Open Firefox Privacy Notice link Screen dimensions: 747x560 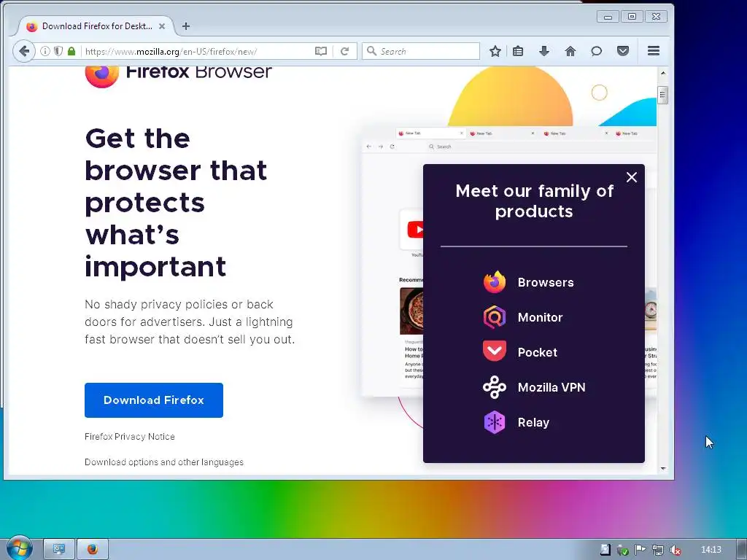130,436
